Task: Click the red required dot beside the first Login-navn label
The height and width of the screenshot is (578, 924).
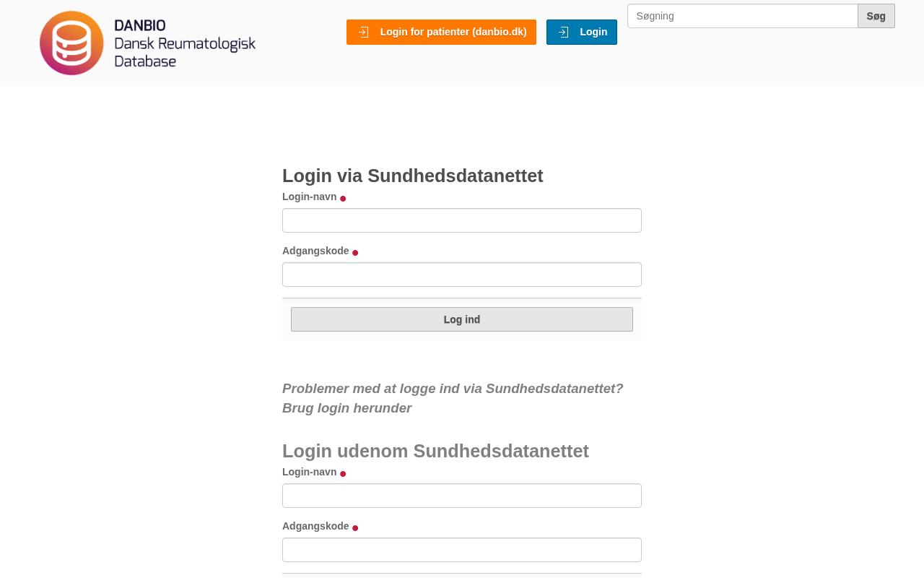Action: [343, 199]
